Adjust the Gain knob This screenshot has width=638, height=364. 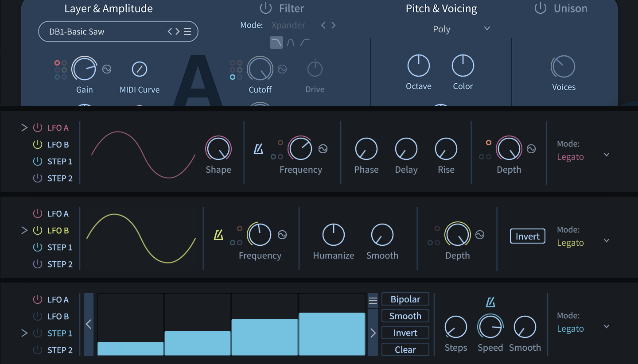tap(84, 69)
